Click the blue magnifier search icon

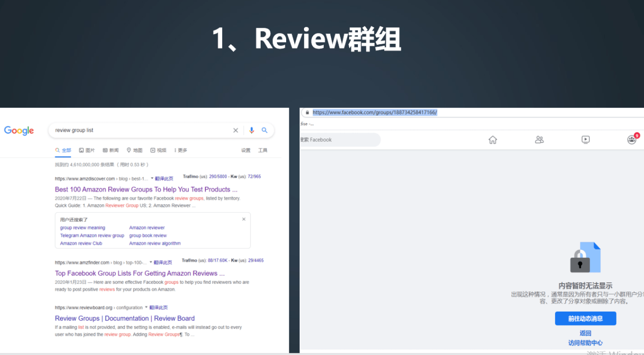[x=264, y=130]
